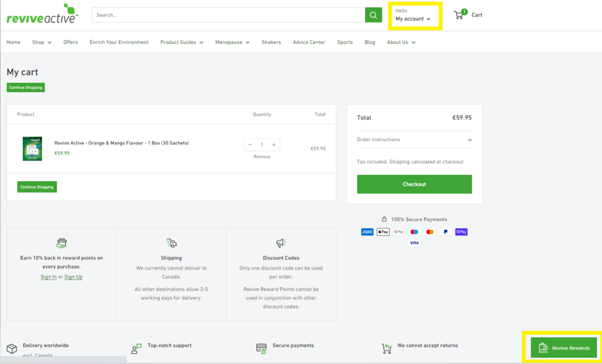The width and height of the screenshot is (602, 364).
Task: Increase quantity with the plus button
Action: [273, 145]
